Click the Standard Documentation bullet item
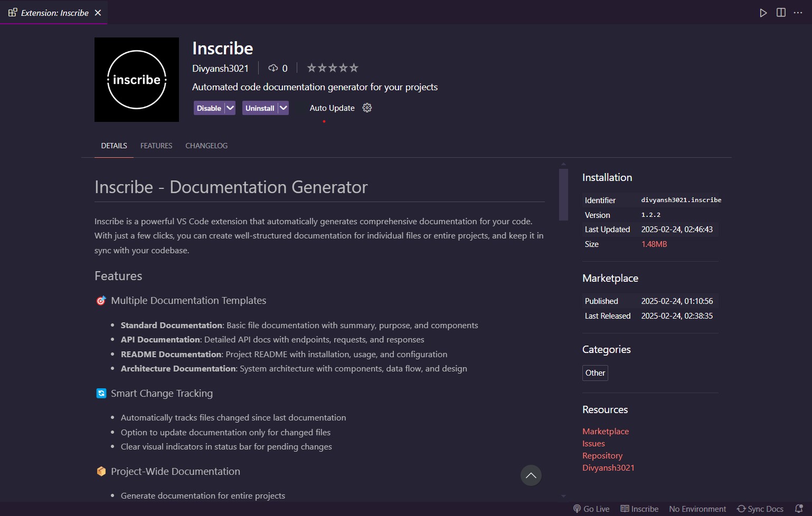The height and width of the screenshot is (516, 812). [299, 326]
